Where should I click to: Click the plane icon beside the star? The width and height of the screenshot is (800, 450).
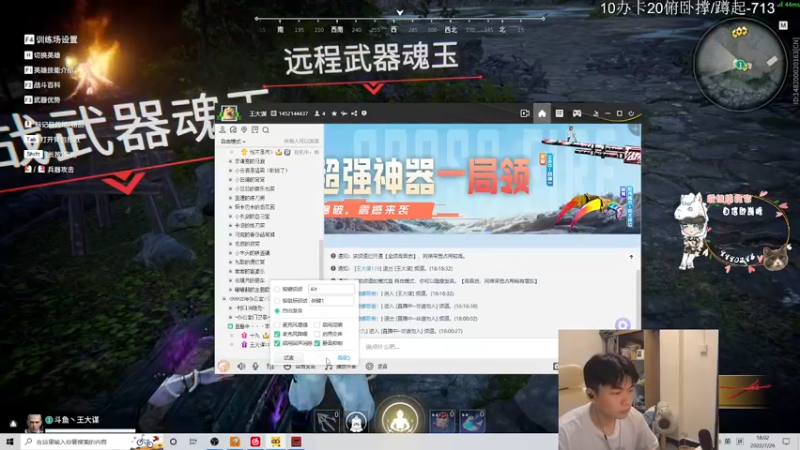tap(344, 113)
